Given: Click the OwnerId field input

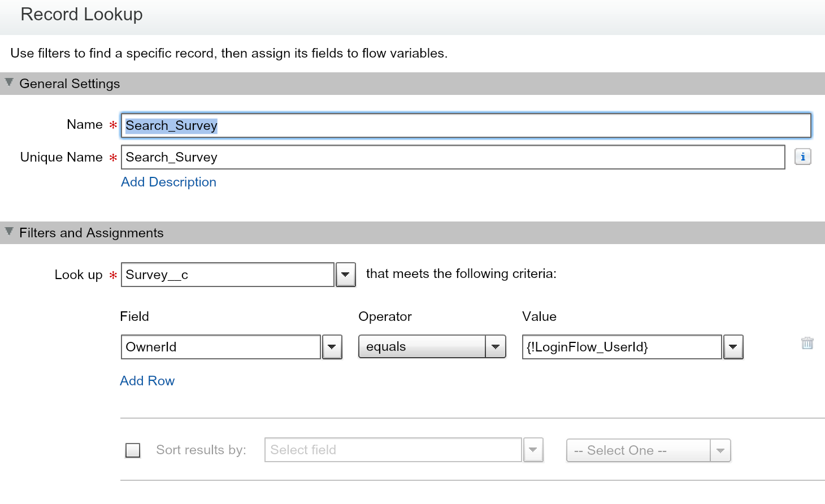Looking at the screenshot, I should pyautogui.click(x=220, y=347).
